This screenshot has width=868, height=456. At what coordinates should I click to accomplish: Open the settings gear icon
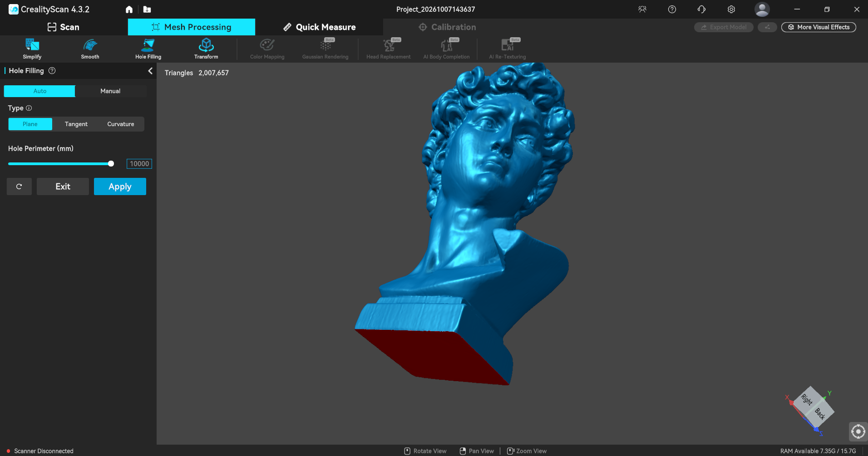731,9
